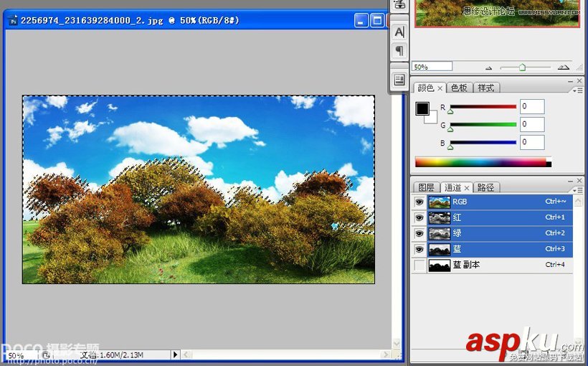Close the 颜色 tab with its x
Viewport: 588px width, 366px height.
click(440, 88)
